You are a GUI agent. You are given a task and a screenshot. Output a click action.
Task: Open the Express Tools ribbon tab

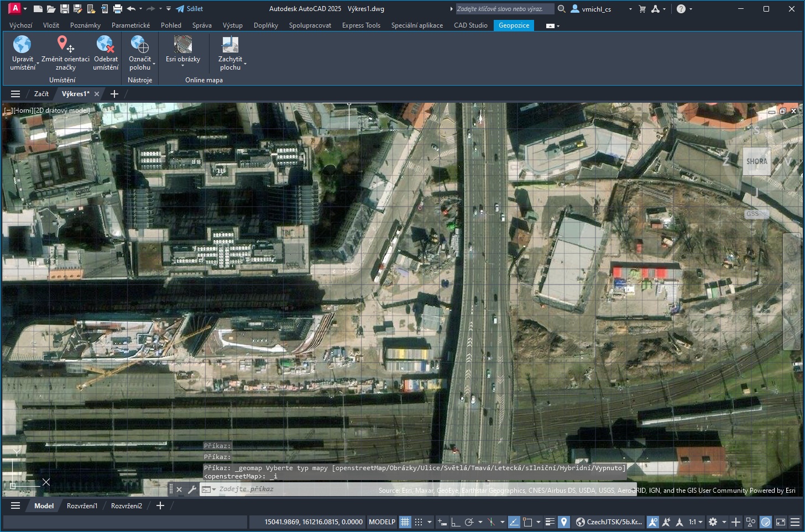(361, 25)
